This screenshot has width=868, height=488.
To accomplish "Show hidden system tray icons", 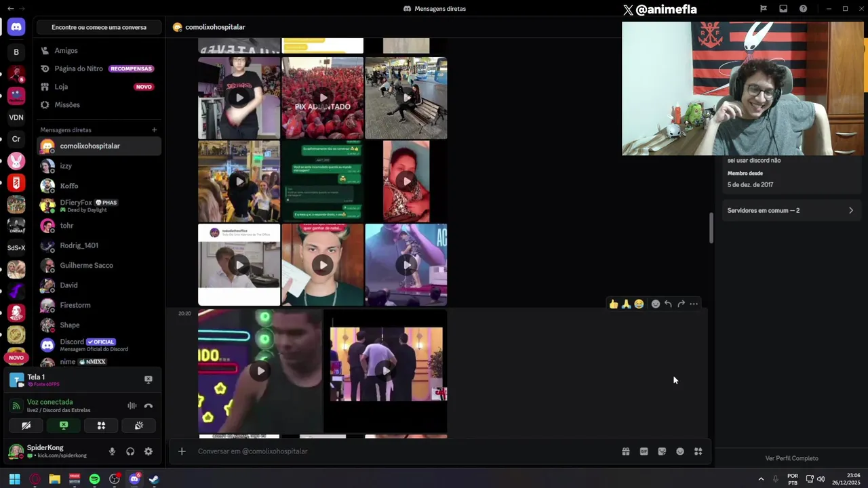I will click(761, 479).
